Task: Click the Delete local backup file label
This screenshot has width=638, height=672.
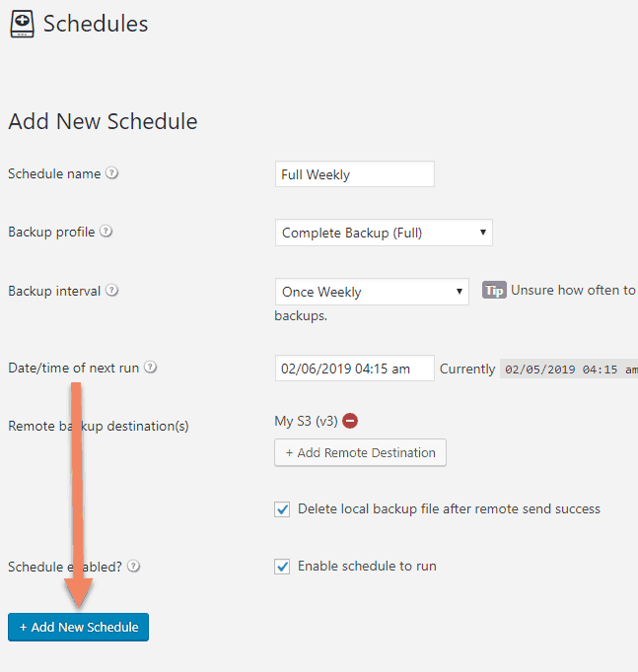Action: click(449, 508)
